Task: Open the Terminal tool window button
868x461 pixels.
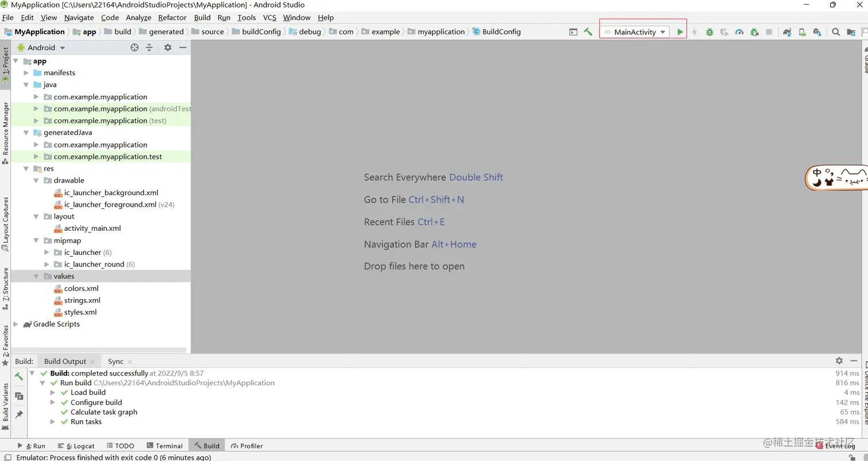Action: (164, 445)
